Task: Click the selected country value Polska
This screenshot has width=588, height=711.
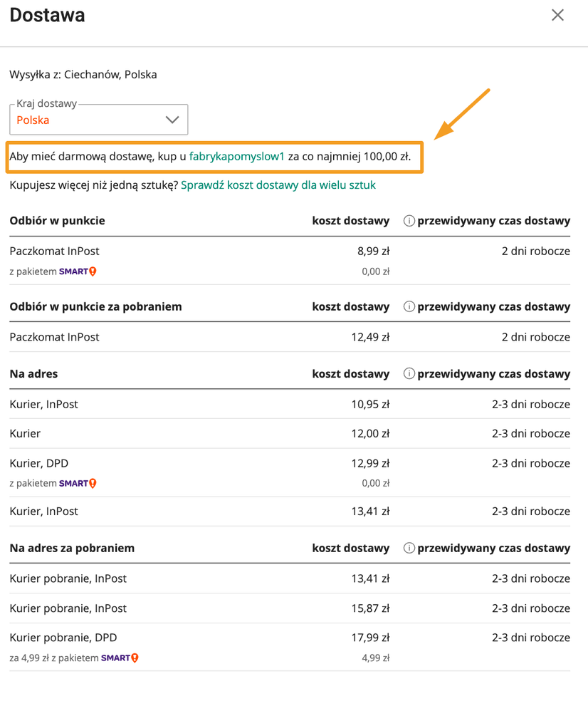Action: coord(33,120)
